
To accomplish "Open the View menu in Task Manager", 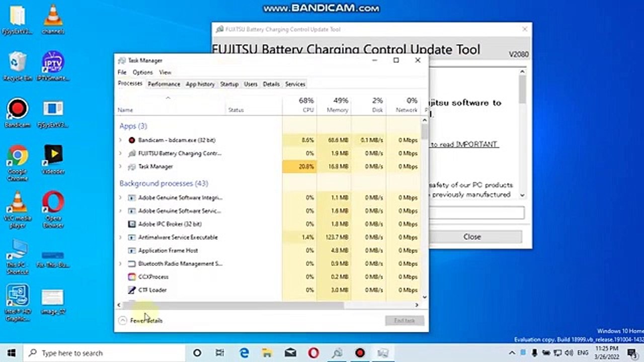I will pos(165,72).
